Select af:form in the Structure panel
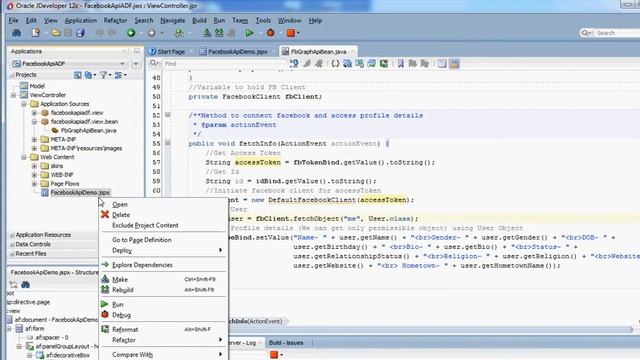640x360 pixels. pyautogui.click(x=34, y=329)
